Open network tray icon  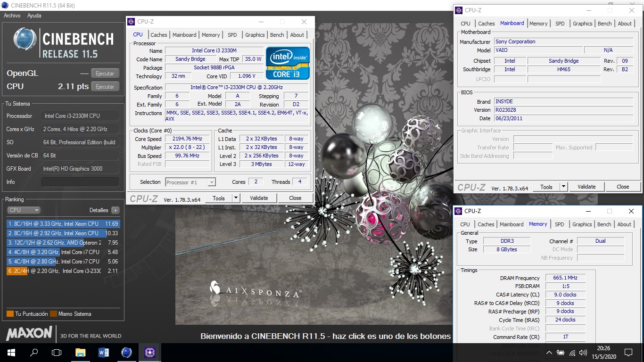pos(572,353)
